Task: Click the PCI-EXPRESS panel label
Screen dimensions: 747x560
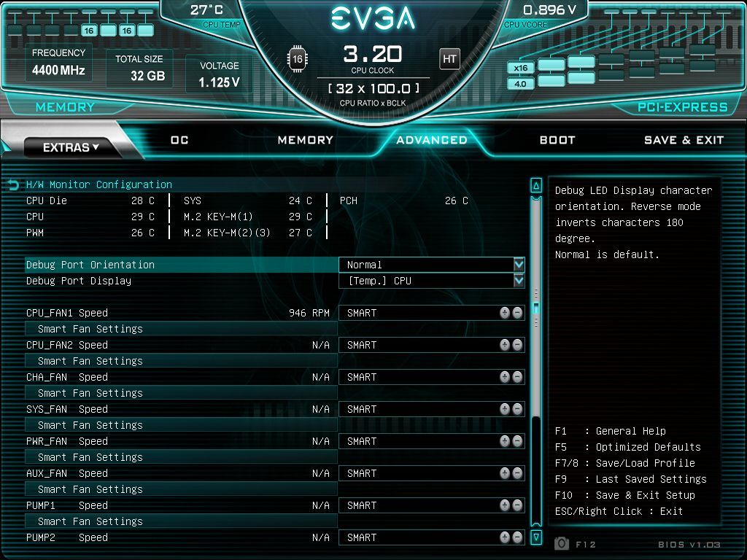Action: (683, 107)
